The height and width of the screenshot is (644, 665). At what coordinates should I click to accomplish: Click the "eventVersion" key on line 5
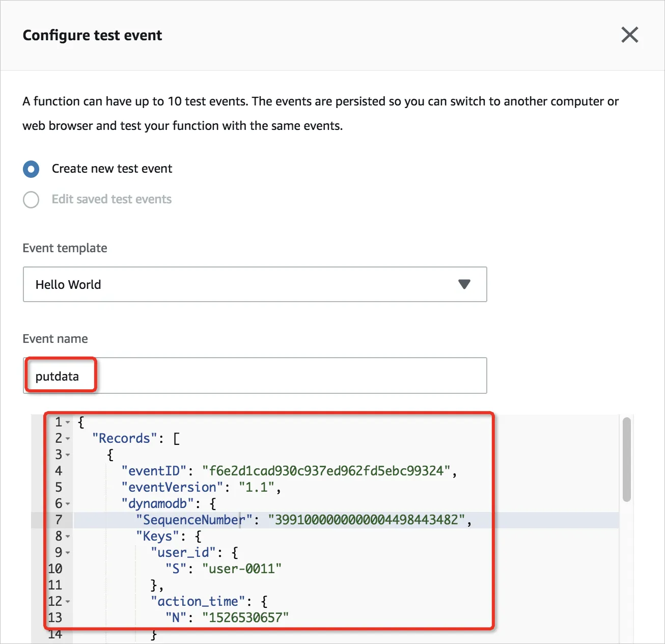coord(173,487)
